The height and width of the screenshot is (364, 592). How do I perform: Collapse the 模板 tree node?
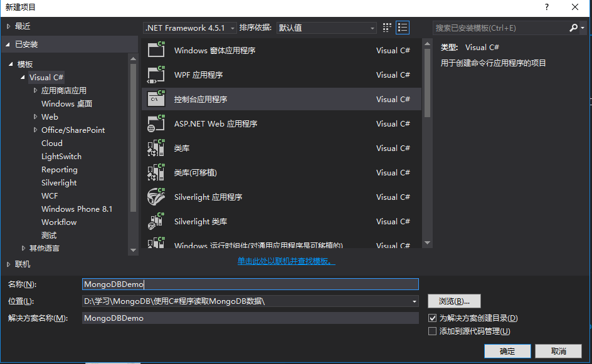pos(11,64)
